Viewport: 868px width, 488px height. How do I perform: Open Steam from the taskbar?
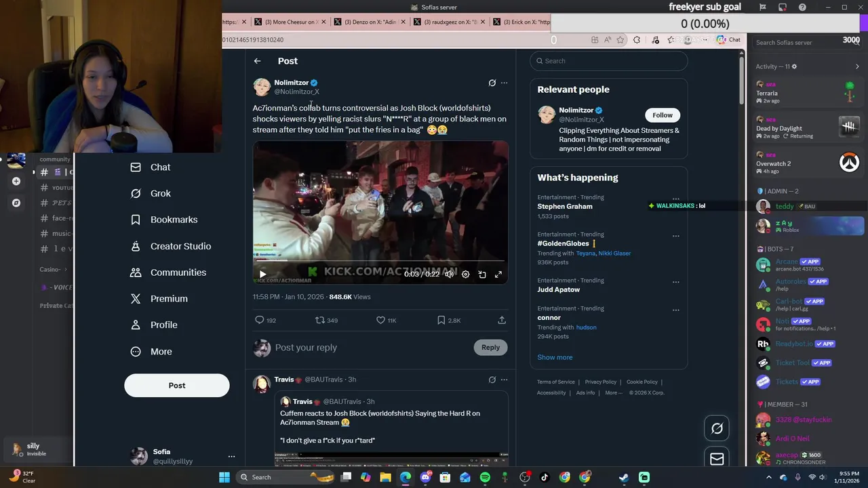click(x=624, y=477)
